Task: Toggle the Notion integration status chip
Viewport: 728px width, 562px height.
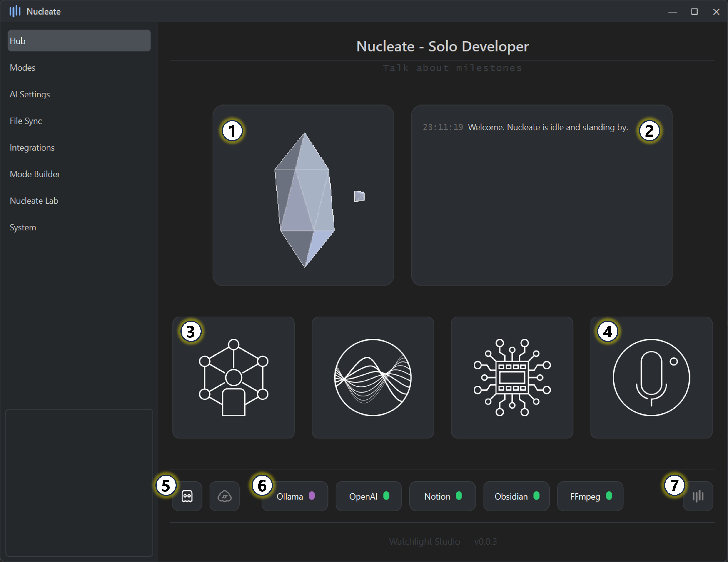Action: tap(442, 496)
